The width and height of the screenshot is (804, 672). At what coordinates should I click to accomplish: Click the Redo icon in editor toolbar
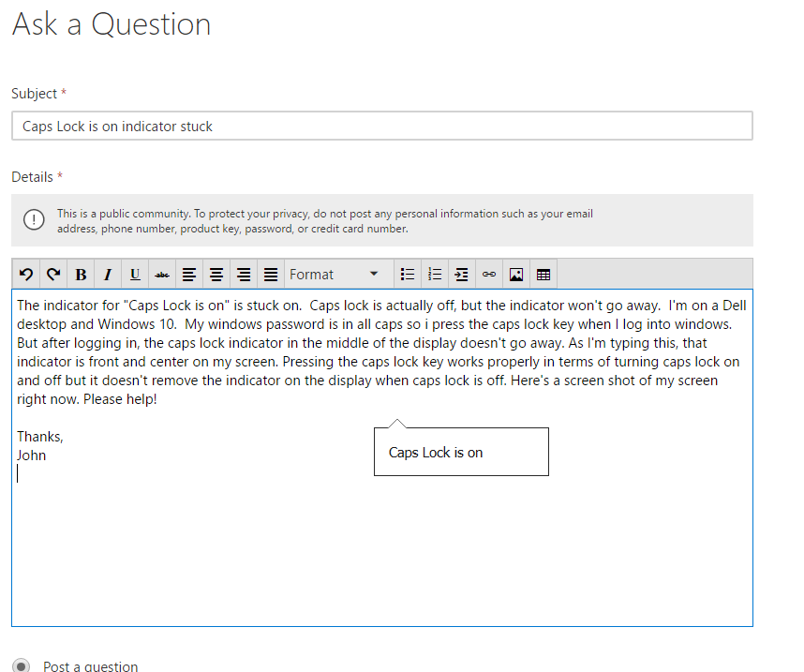tap(53, 275)
